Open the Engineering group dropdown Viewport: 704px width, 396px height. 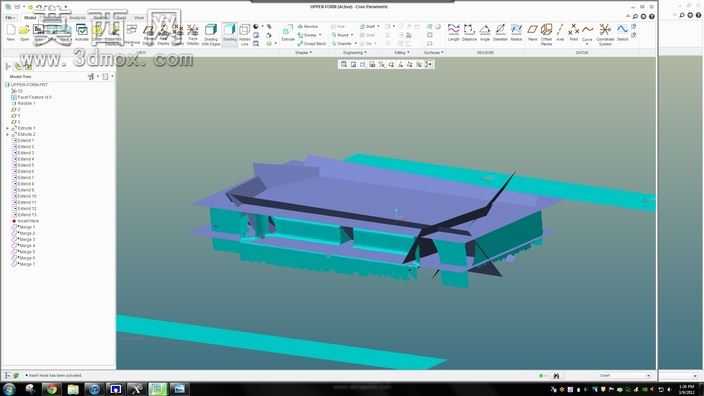355,53
